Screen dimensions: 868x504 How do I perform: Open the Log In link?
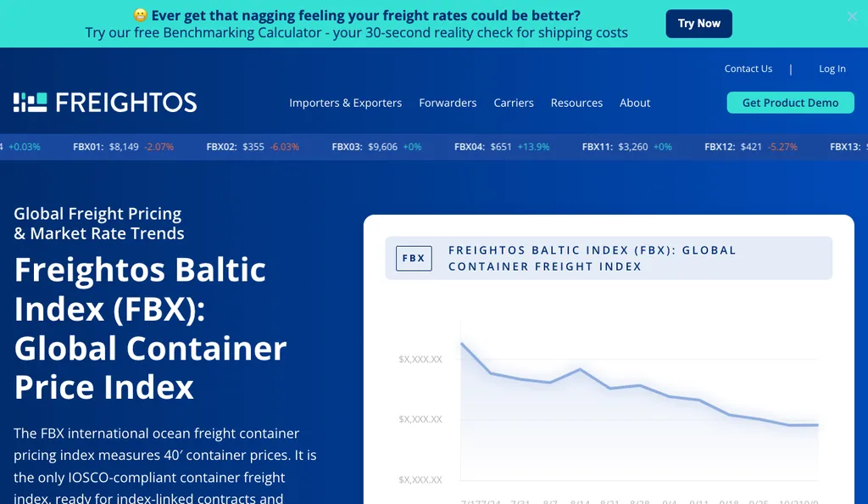[832, 69]
